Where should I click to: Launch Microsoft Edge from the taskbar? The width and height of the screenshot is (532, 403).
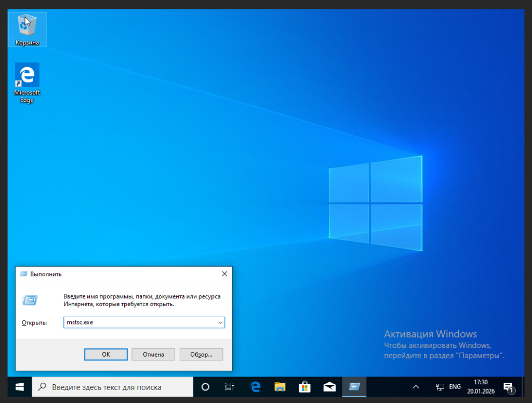point(255,387)
